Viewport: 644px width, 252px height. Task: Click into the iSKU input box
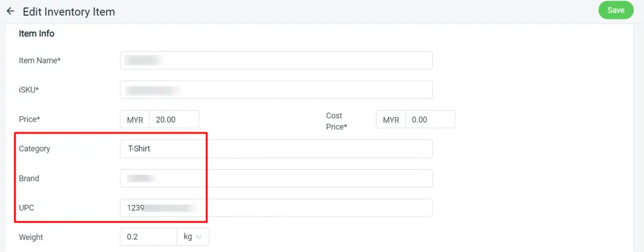click(x=275, y=90)
